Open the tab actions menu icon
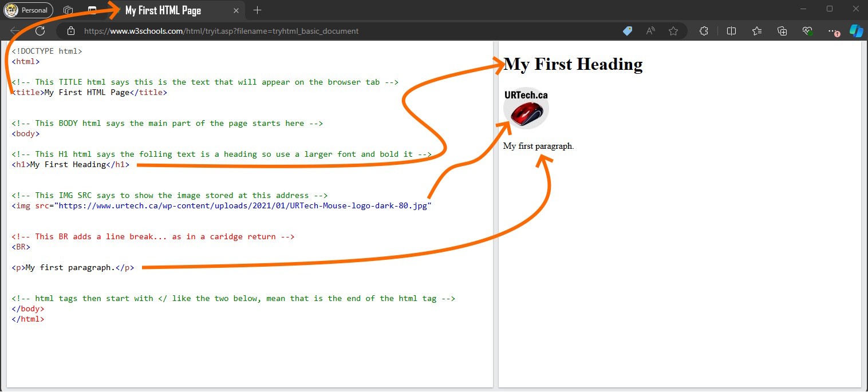The height and width of the screenshot is (392, 868). (x=92, y=10)
